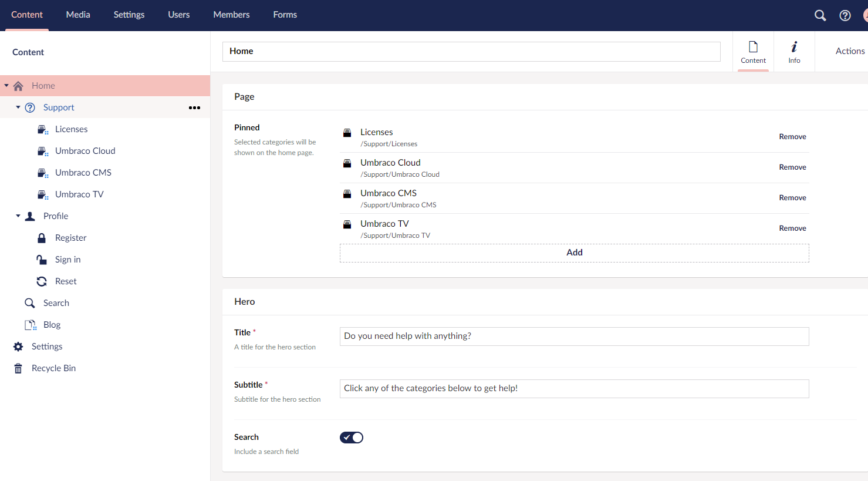This screenshot has height=481, width=868.
Task: Select Blog in the content tree
Action: (52, 325)
